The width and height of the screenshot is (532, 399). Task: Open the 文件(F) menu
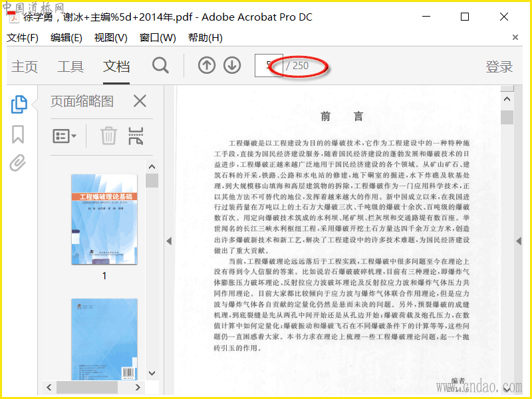tap(23, 38)
